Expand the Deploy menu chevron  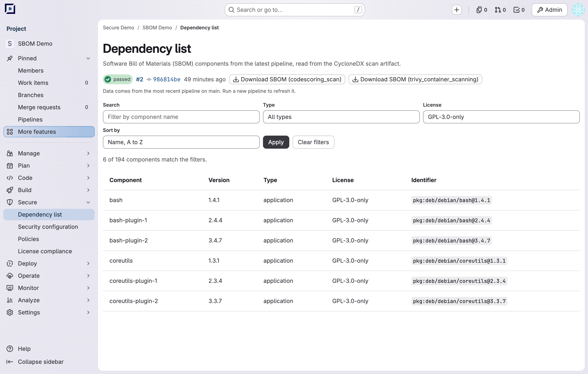tap(88, 263)
